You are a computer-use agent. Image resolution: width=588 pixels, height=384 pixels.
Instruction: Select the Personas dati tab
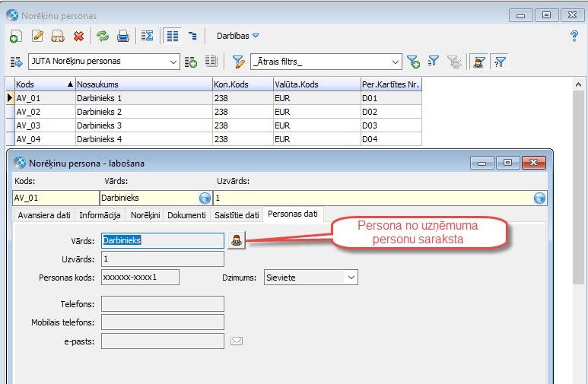(293, 214)
